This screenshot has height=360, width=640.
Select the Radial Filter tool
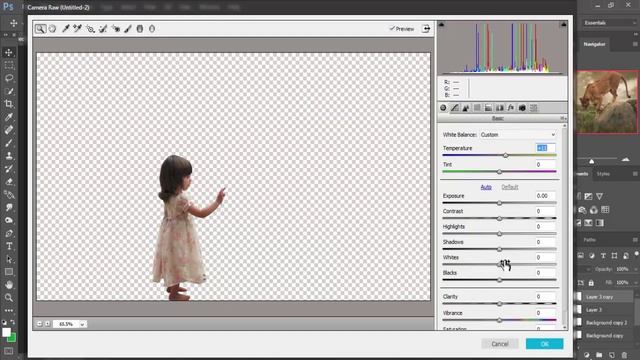152,29
